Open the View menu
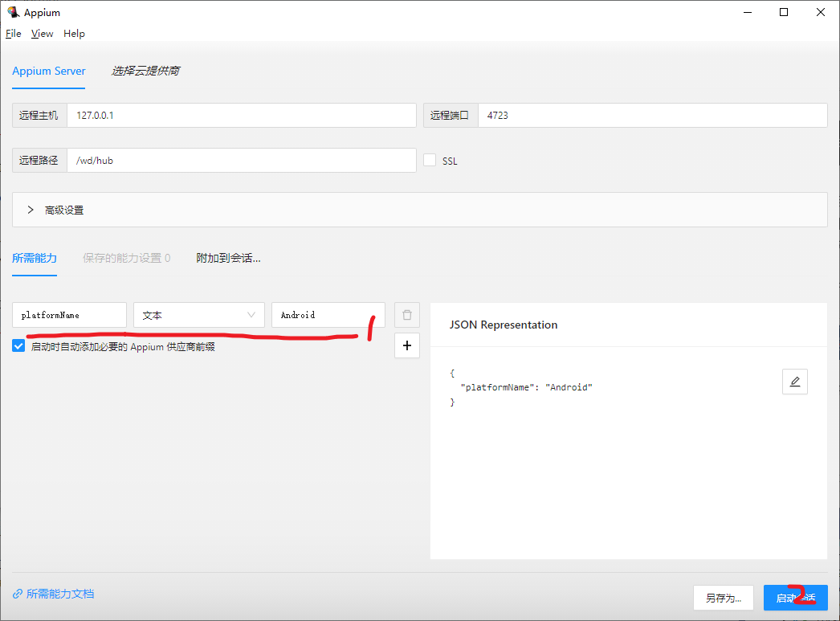 (x=42, y=33)
